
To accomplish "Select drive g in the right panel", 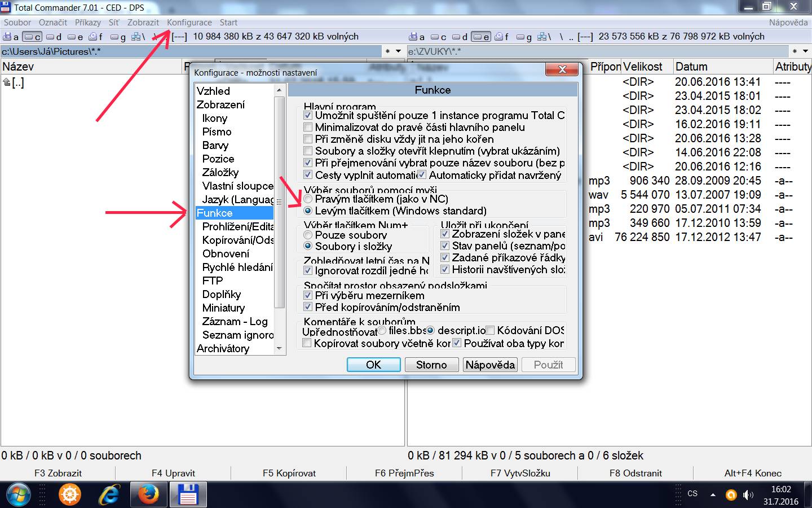I will tap(524, 37).
